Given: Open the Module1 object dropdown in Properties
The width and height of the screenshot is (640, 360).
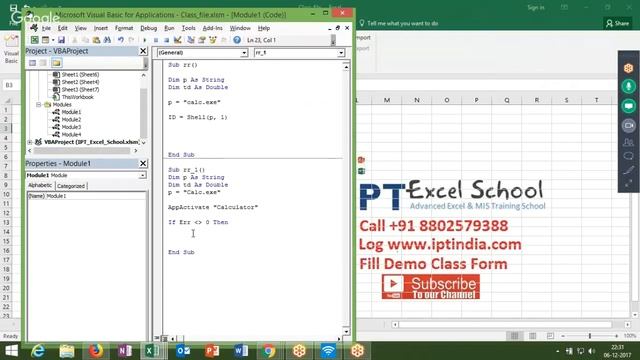Looking at the screenshot, I should (142, 175).
